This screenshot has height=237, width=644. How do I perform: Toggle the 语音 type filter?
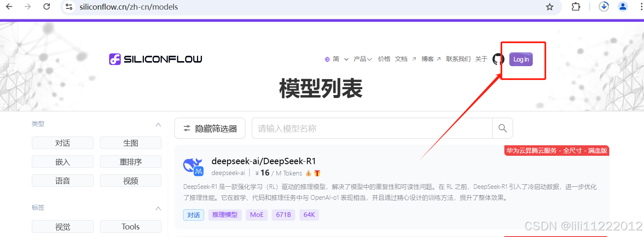(63, 180)
